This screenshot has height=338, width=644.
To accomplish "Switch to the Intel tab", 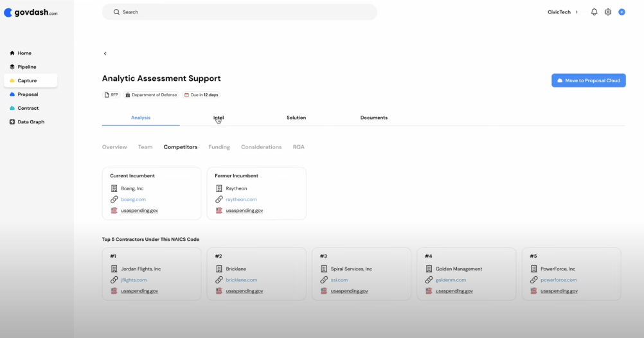I will coord(219,118).
